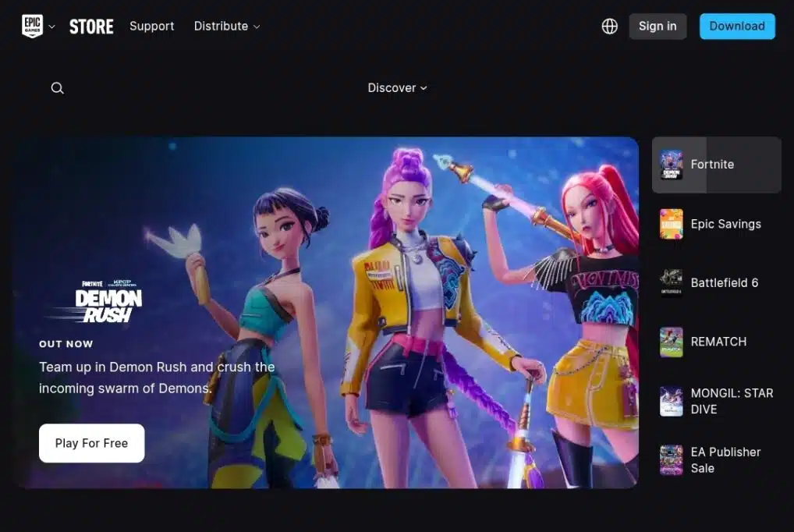Select the MONGIL: STAR DIVE thumbnail
The image size is (794, 532).
(671, 401)
